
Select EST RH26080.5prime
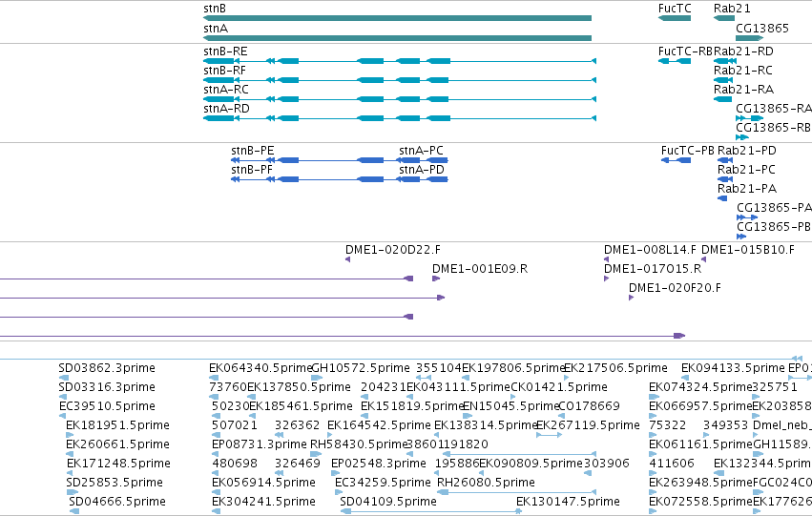coord(487,484)
